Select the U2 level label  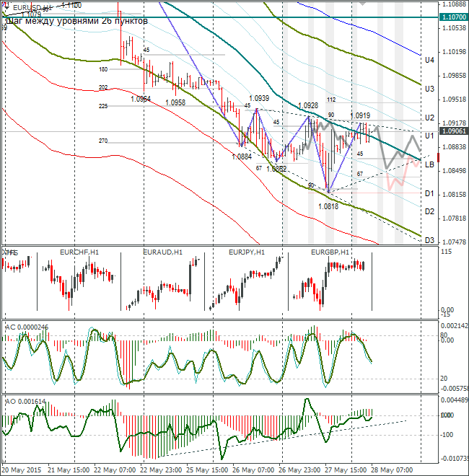click(x=429, y=118)
